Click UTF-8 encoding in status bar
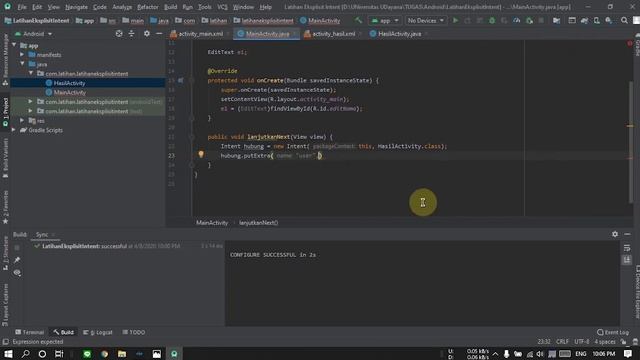640x360 pixels. pyautogui.click(x=582, y=342)
